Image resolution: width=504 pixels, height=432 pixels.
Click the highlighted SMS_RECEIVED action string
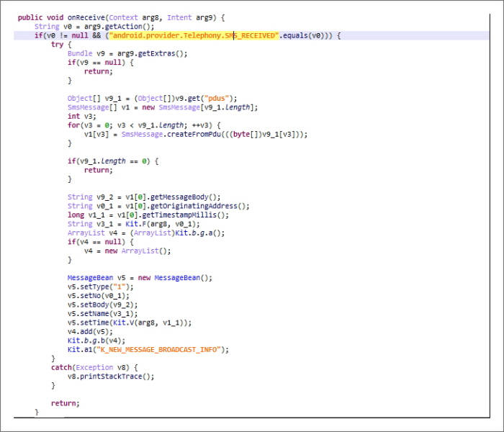pyautogui.click(x=194, y=35)
